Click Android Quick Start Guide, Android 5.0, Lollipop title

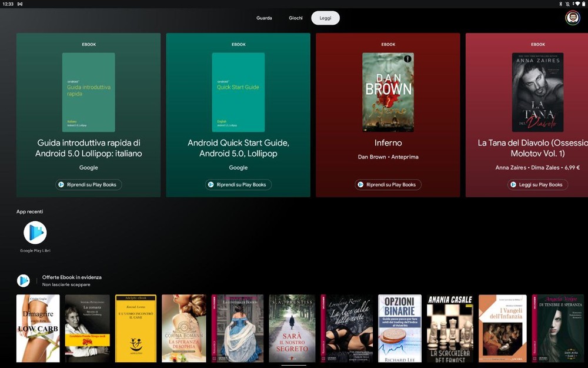[238, 148]
